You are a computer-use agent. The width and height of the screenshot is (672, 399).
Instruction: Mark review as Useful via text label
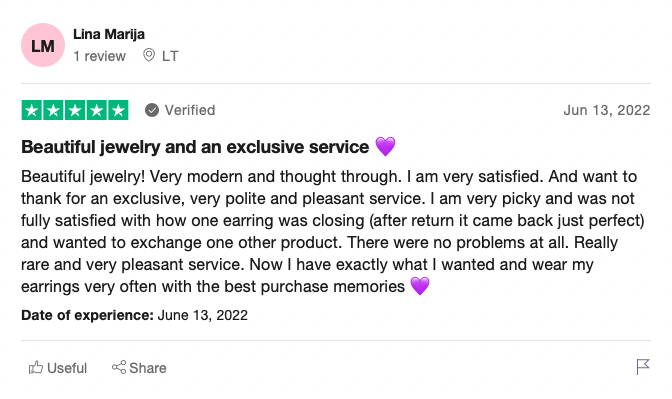click(x=67, y=368)
